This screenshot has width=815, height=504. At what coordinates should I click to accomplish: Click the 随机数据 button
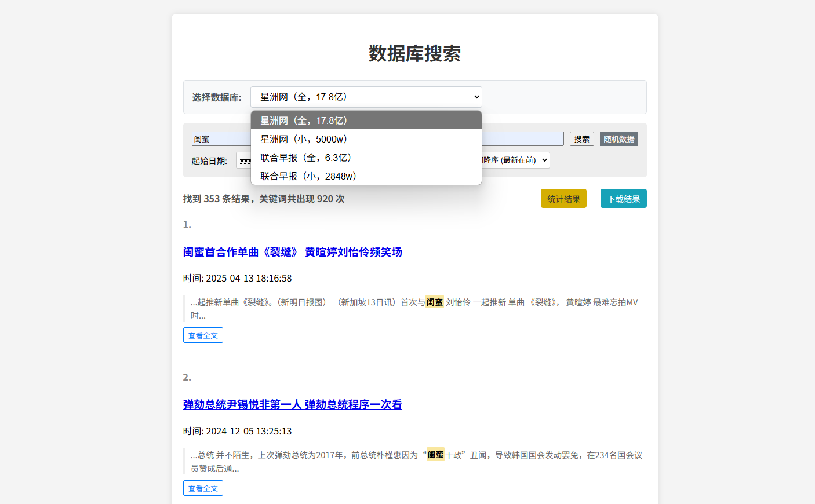(x=618, y=138)
